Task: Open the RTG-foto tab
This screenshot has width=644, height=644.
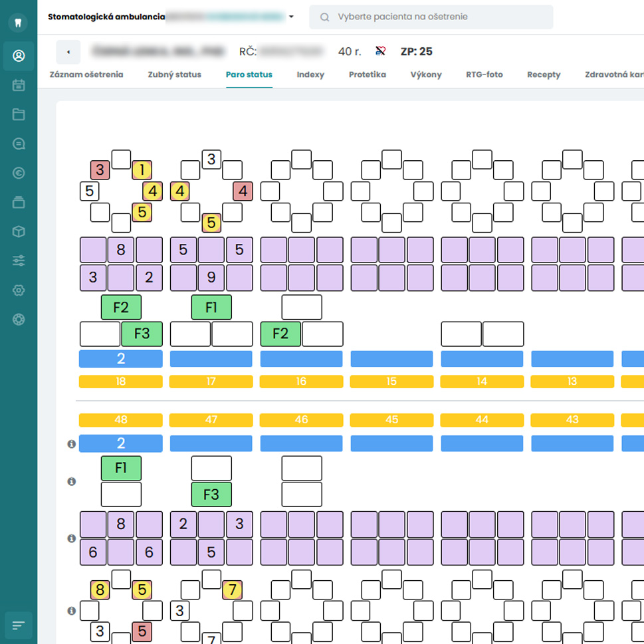Action: pyautogui.click(x=484, y=74)
